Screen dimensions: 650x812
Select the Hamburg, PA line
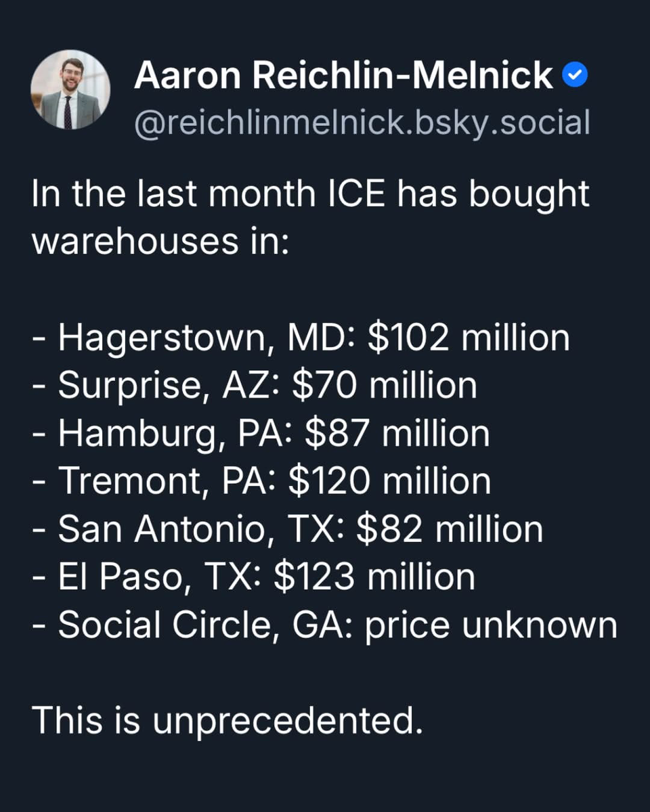click(x=260, y=433)
